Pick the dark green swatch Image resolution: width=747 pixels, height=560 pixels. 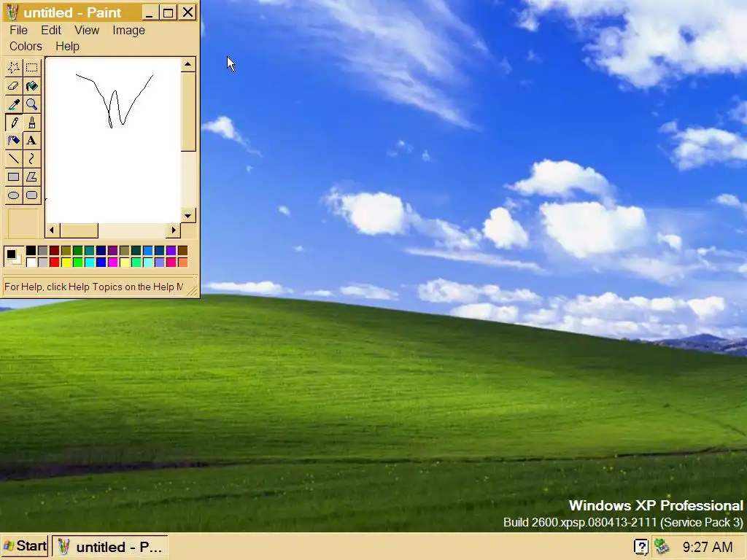pos(77,251)
